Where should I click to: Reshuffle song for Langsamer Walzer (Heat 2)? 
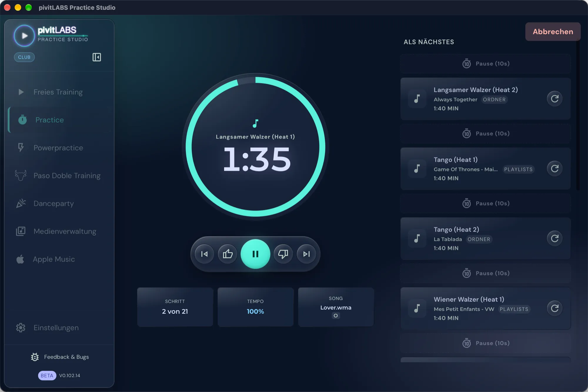click(x=554, y=99)
